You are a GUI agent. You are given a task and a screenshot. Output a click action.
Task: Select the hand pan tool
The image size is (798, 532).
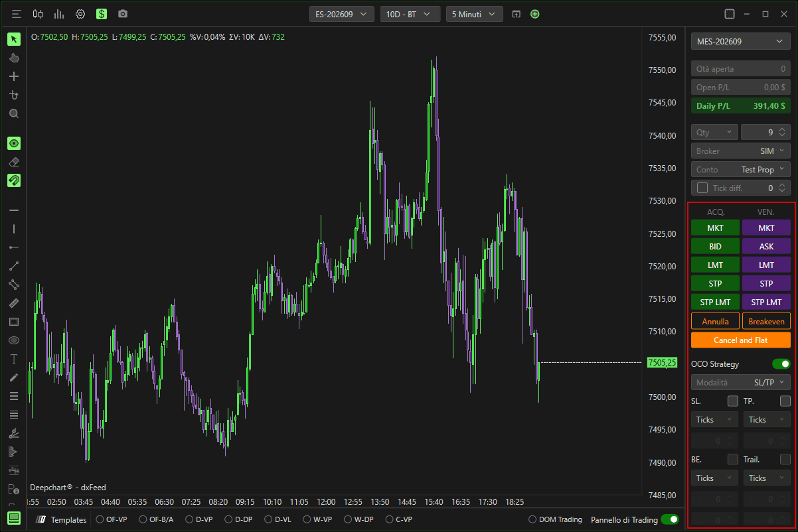(x=14, y=58)
